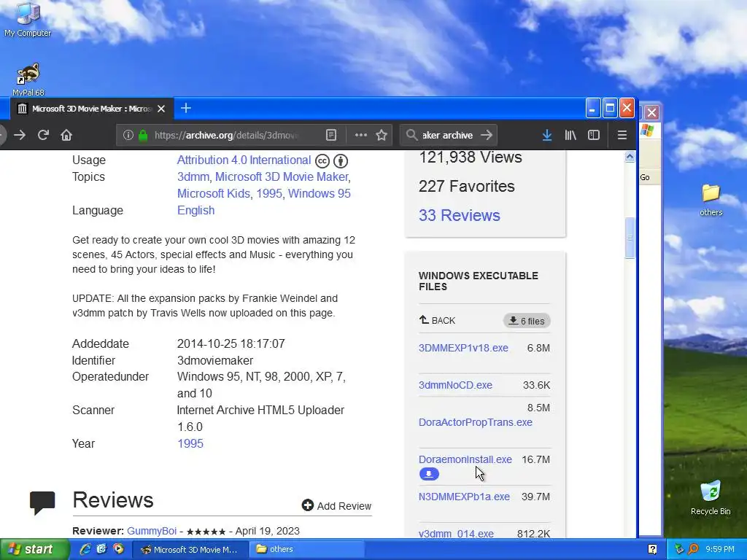The image size is (747, 560).
Task: Download v3dmm_014.exe file
Action: [456, 534]
